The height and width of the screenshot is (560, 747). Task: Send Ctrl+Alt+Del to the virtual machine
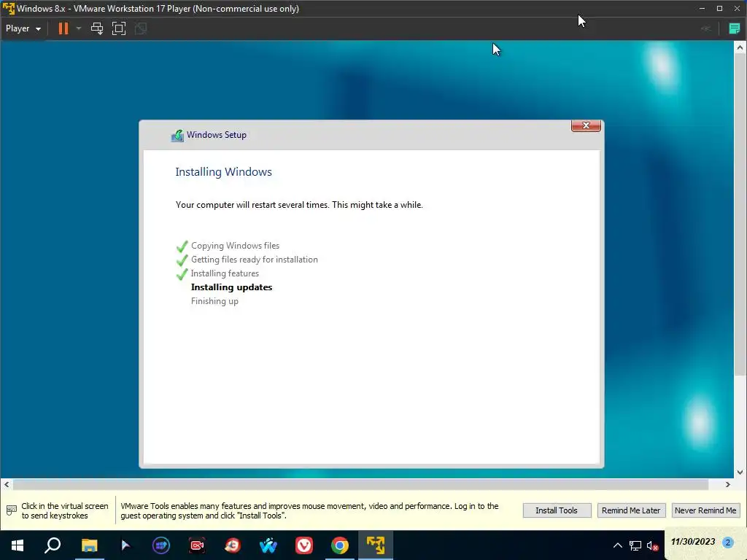click(97, 28)
